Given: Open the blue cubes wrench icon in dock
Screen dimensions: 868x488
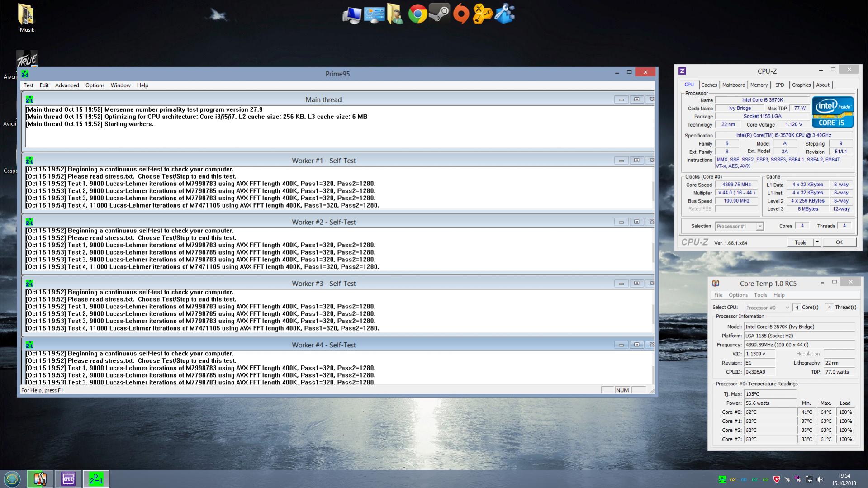Looking at the screenshot, I should (504, 14).
